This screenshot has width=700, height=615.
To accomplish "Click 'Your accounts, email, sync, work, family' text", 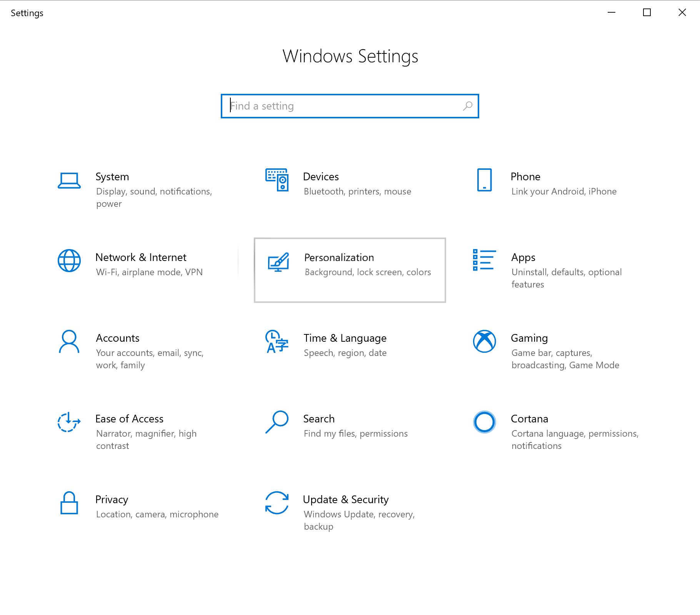I will 150,359.
